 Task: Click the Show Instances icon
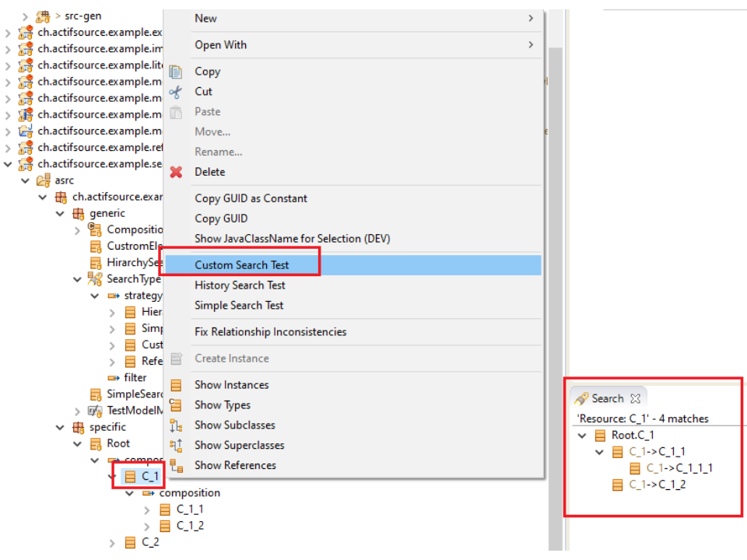pos(176,385)
